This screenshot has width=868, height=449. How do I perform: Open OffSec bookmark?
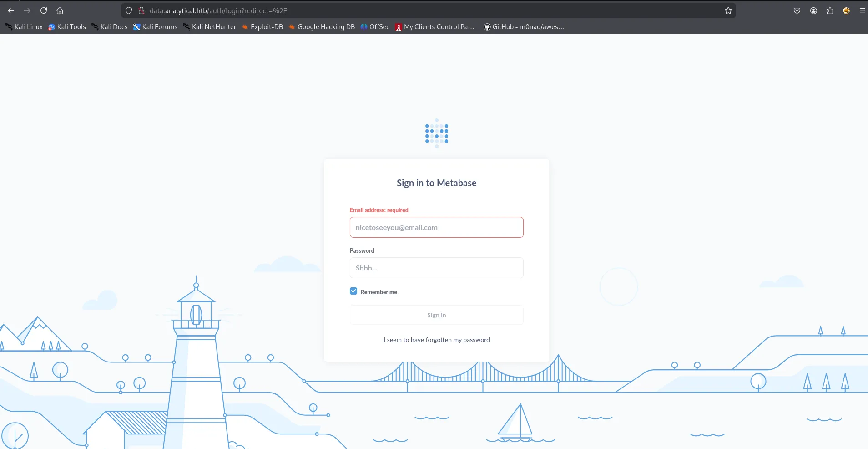(x=375, y=27)
